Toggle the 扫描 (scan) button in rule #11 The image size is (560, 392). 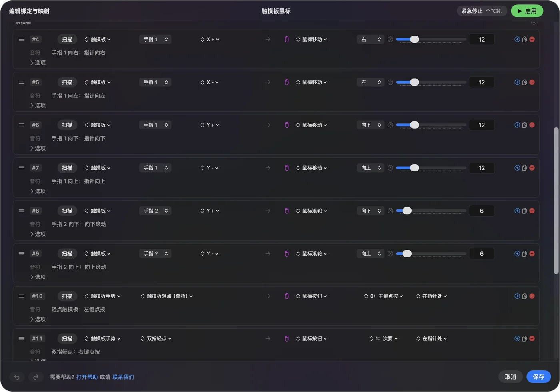[x=67, y=338]
